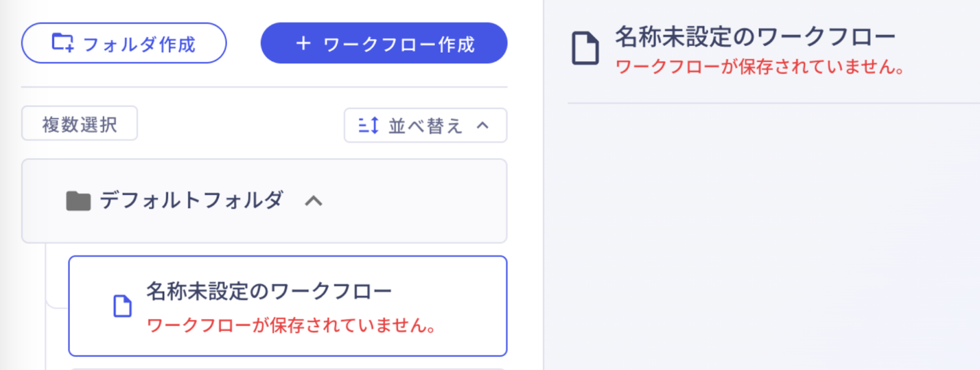Click the 名称未設定のワークフロー title in the right header
Viewport: 980px width, 370px height.
pyautogui.click(x=755, y=37)
